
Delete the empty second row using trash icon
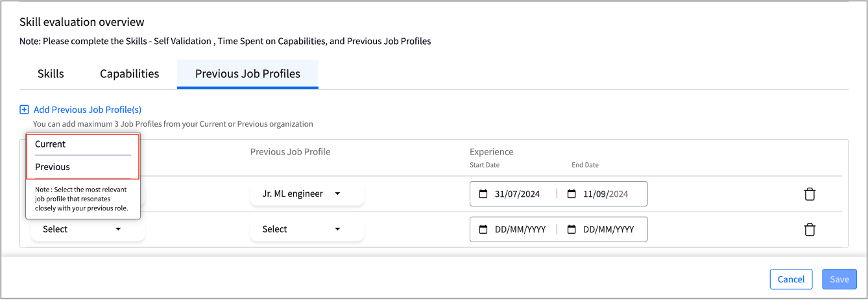click(810, 229)
